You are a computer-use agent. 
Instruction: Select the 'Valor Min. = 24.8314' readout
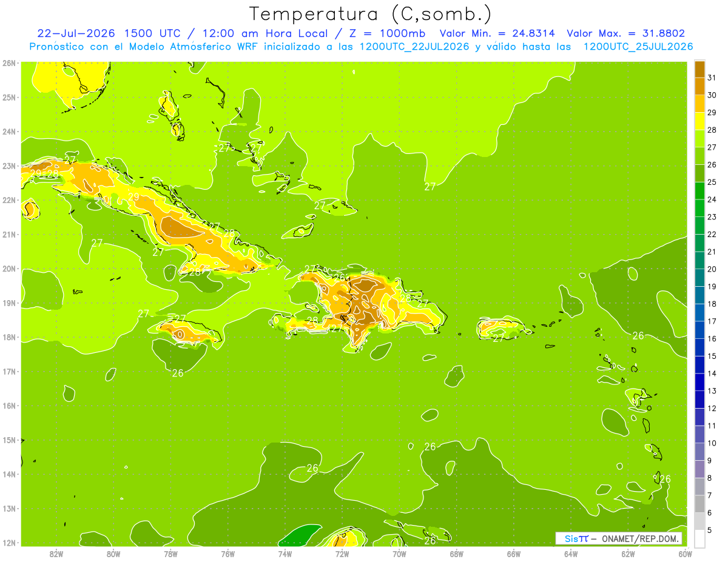[x=497, y=33]
